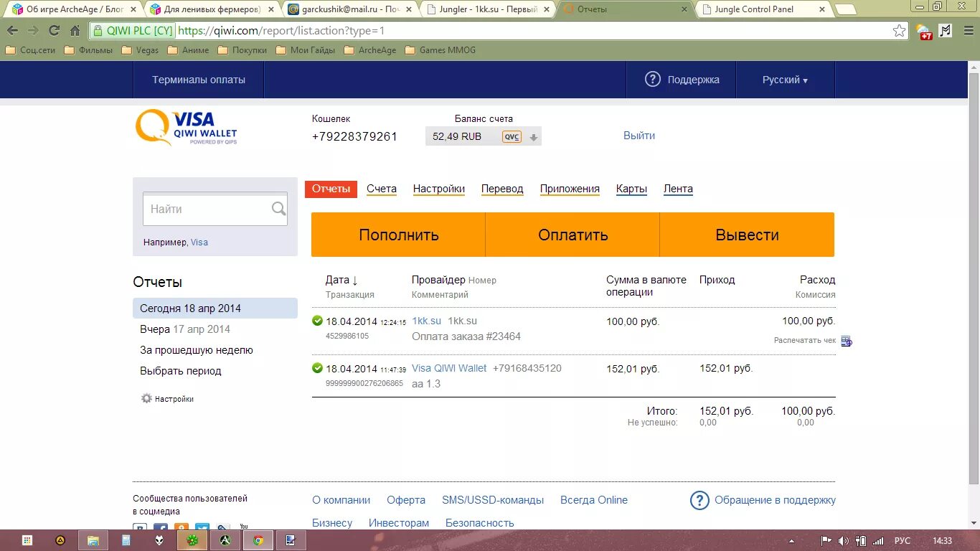Click the Visa QIWI Wallet provider link
Image resolution: width=980 pixels, height=551 pixels.
point(449,368)
